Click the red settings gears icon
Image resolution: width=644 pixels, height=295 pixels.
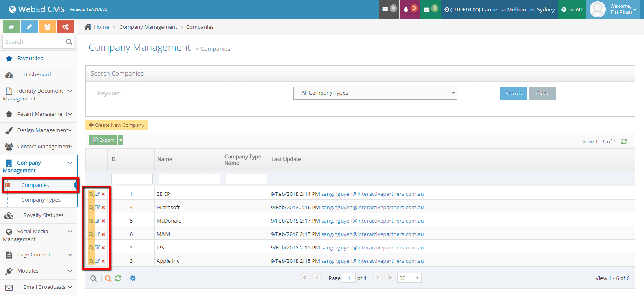[65, 27]
